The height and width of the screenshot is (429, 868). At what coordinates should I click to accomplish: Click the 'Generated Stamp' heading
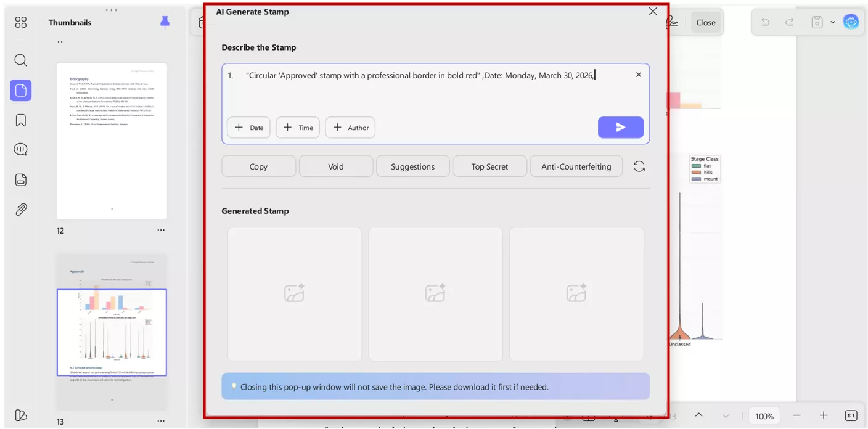pos(255,211)
